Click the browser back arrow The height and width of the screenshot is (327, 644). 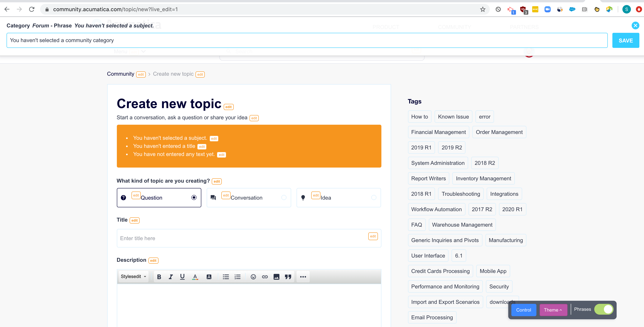7,9
